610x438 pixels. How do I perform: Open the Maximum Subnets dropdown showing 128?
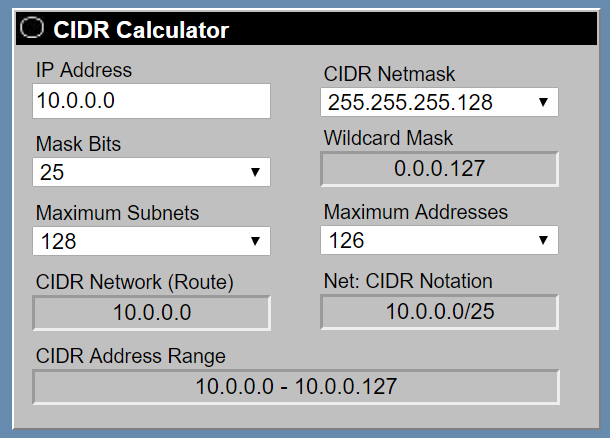coord(152,241)
